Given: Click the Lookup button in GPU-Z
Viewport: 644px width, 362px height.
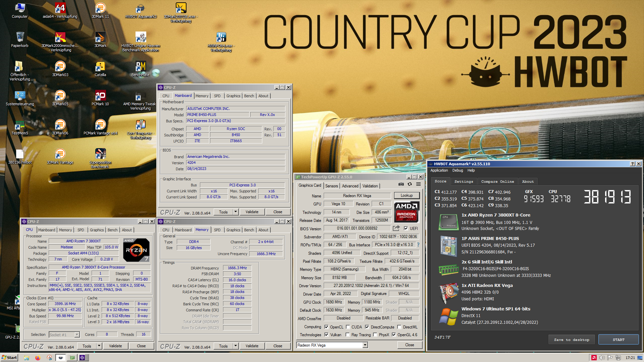Looking at the screenshot, I should click(x=407, y=195).
